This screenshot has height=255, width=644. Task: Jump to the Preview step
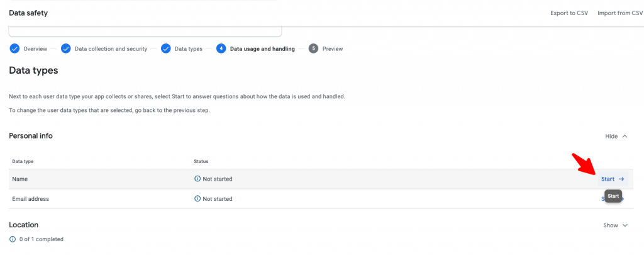point(333,49)
